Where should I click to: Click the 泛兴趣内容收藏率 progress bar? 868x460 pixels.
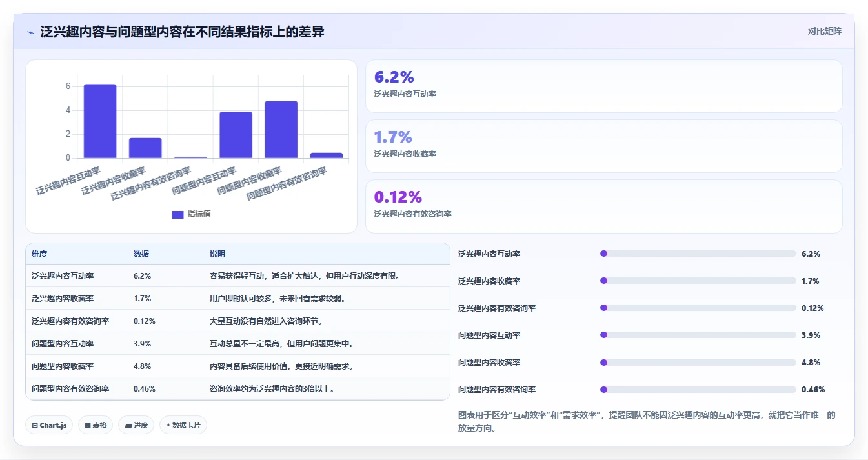(x=698, y=281)
